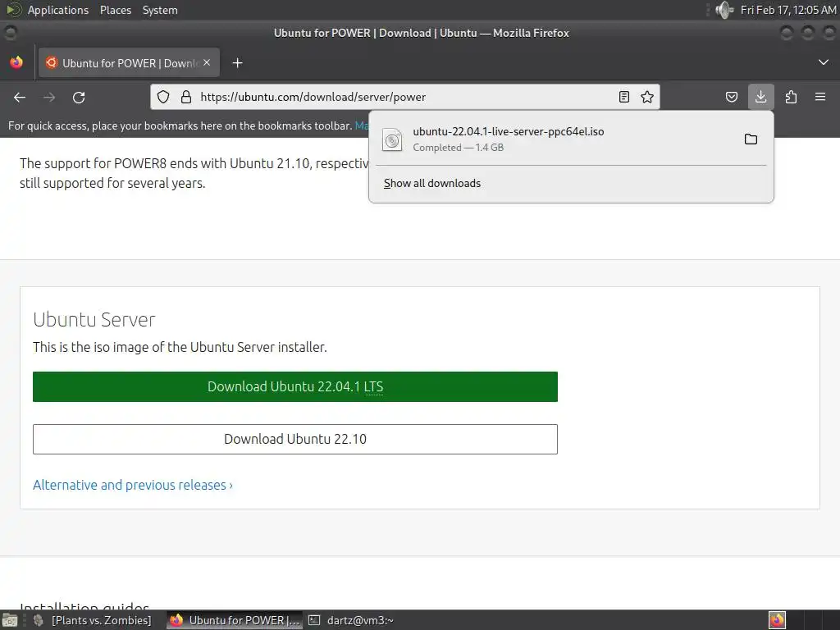Open the Applications menu
The height and width of the screenshot is (630, 840).
click(58, 10)
